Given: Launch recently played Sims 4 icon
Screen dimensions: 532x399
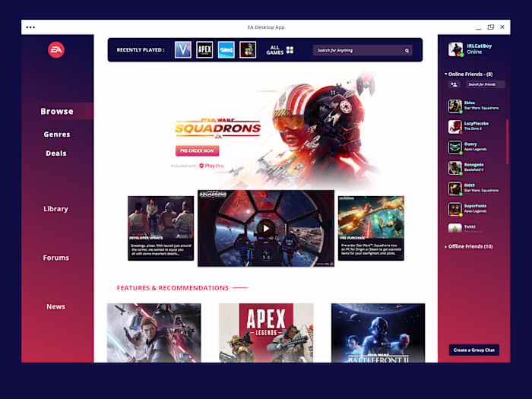Looking at the screenshot, I should pos(226,50).
